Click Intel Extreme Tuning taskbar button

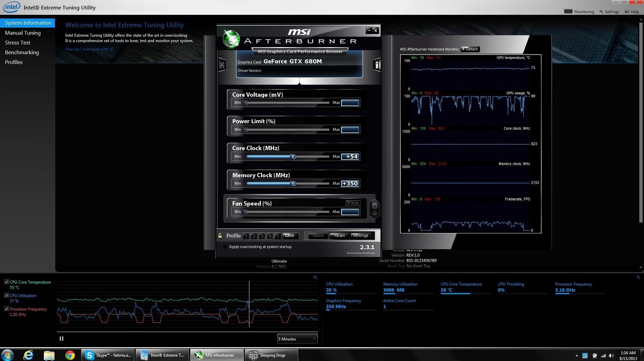point(162,355)
